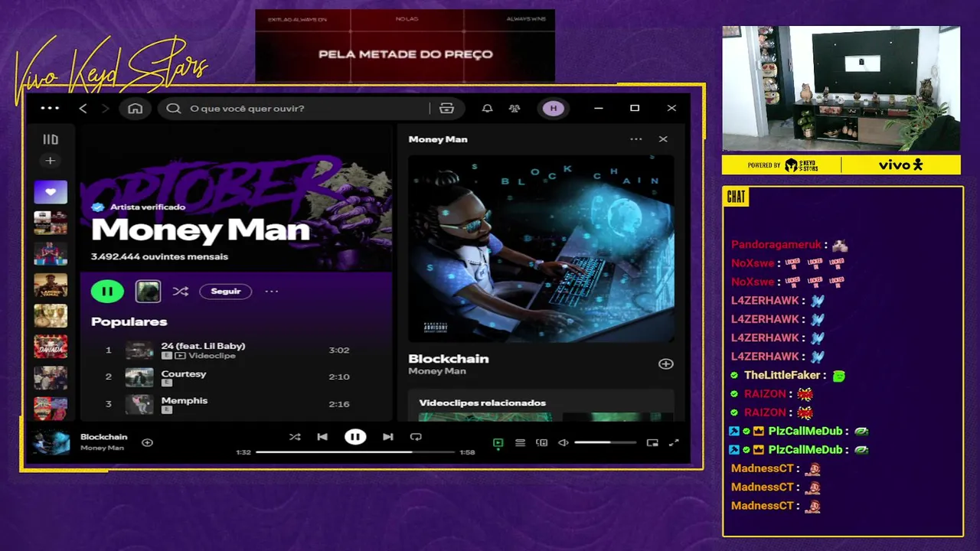Image resolution: width=980 pixels, height=551 pixels.
Task: Pause using the bottom player button
Action: pyautogui.click(x=355, y=437)
